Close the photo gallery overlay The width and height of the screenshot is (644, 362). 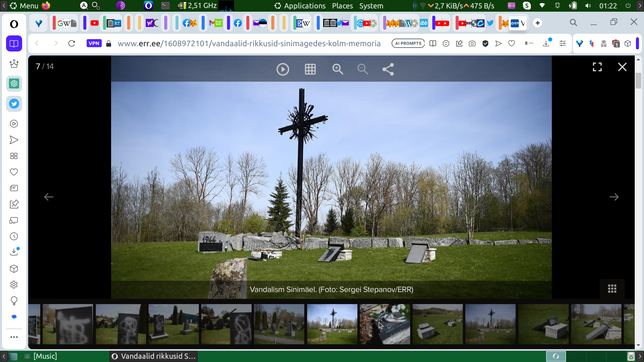click(622, 67)
